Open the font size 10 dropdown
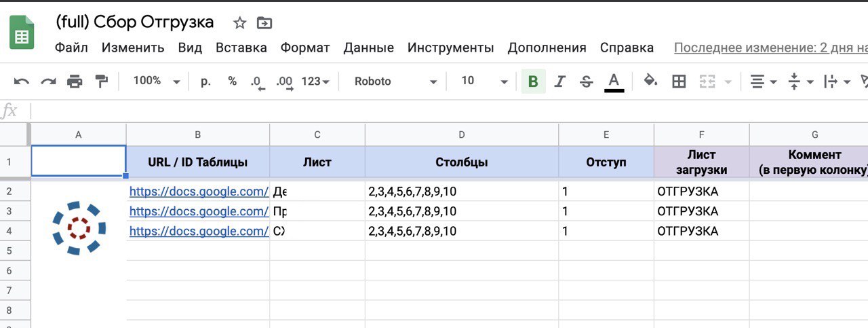Image resolution: width=868 pixels, height=328 pixels. click(x=484, y=81)
